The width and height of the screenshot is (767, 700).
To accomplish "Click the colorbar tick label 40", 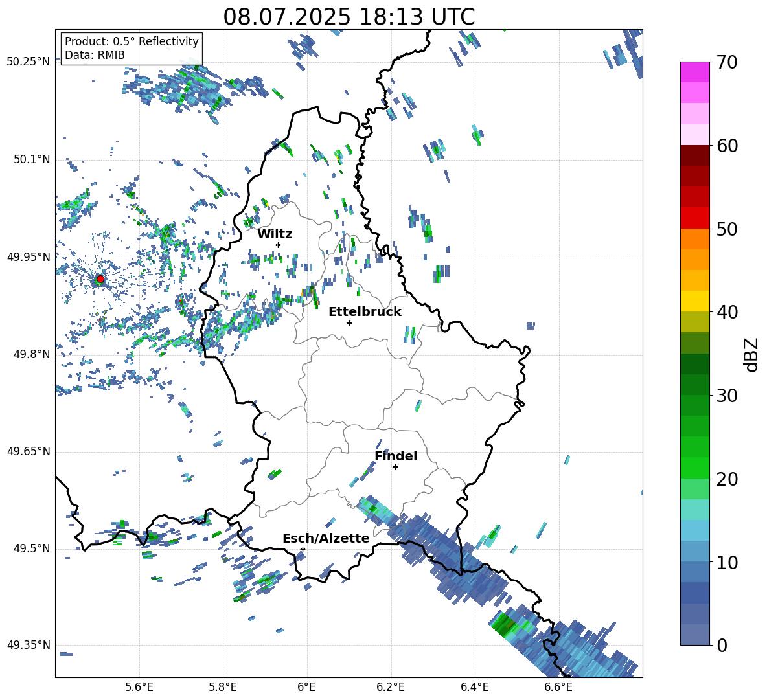I will [x=727, y=312].
